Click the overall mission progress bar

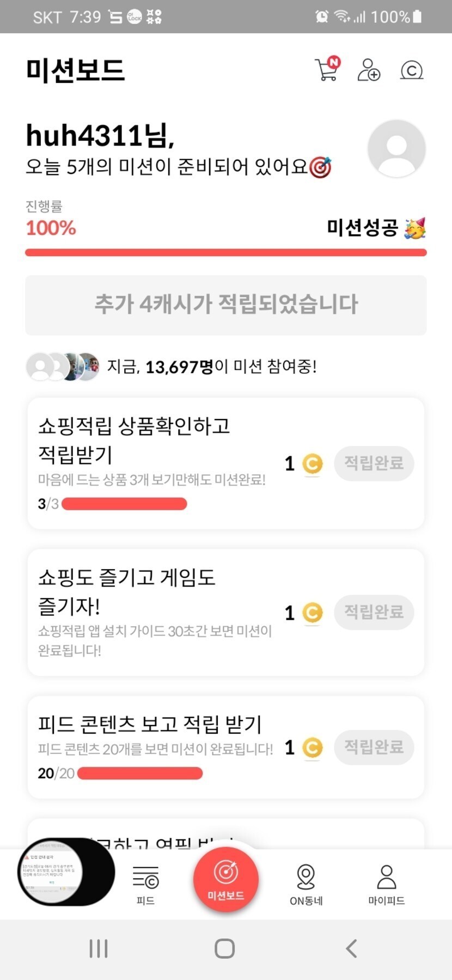tap(226, 252)
